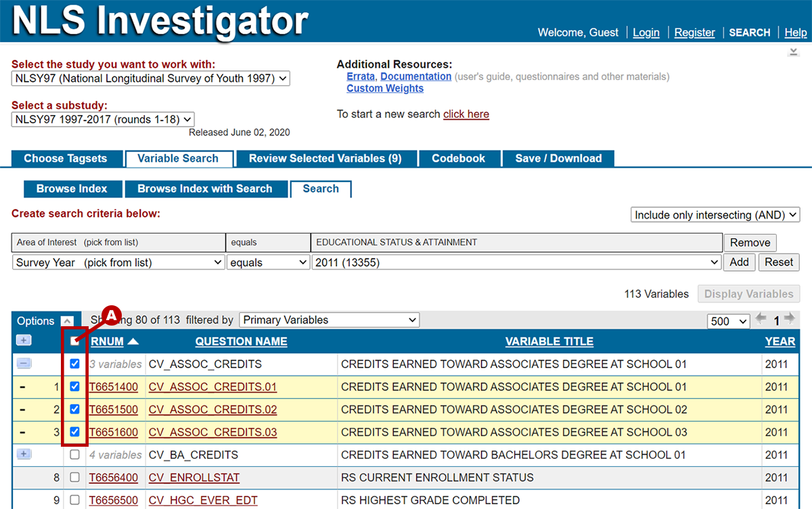812x509 pixels.
Task: Open the substudy NLSY97 1997-2017 dropdown
Action: pyautogui.click(x=103, y=119)
